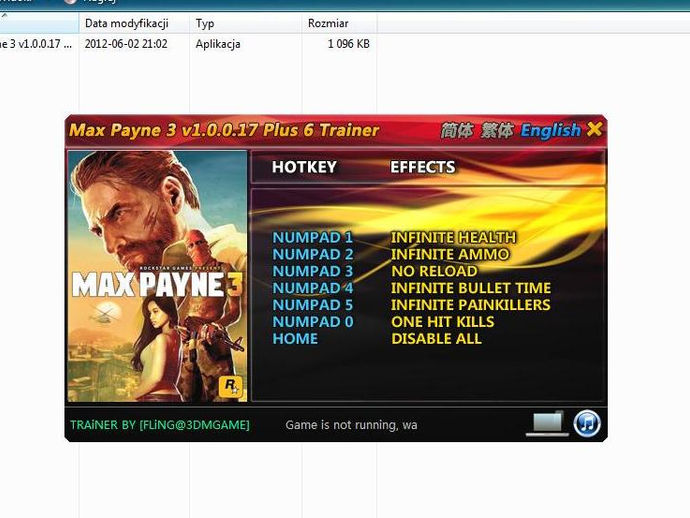Sort files by Data modyfikacji column
Viewport: 690px width, 518px height.
(134, 23)
